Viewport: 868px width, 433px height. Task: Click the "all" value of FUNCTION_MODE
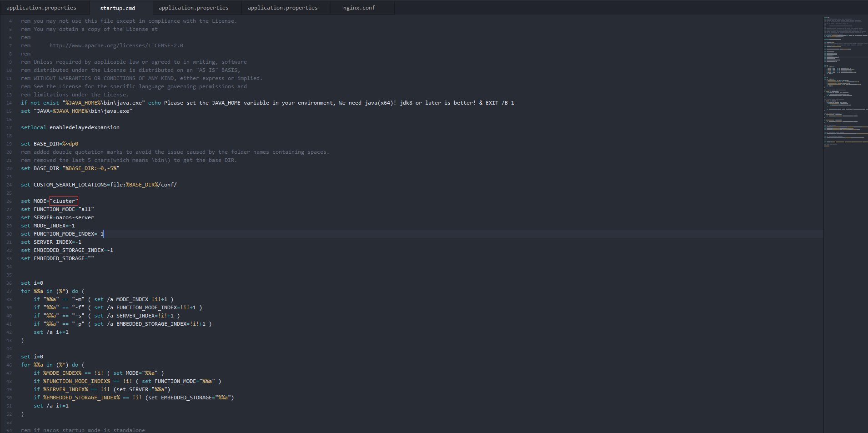click(x=86, y=209)
